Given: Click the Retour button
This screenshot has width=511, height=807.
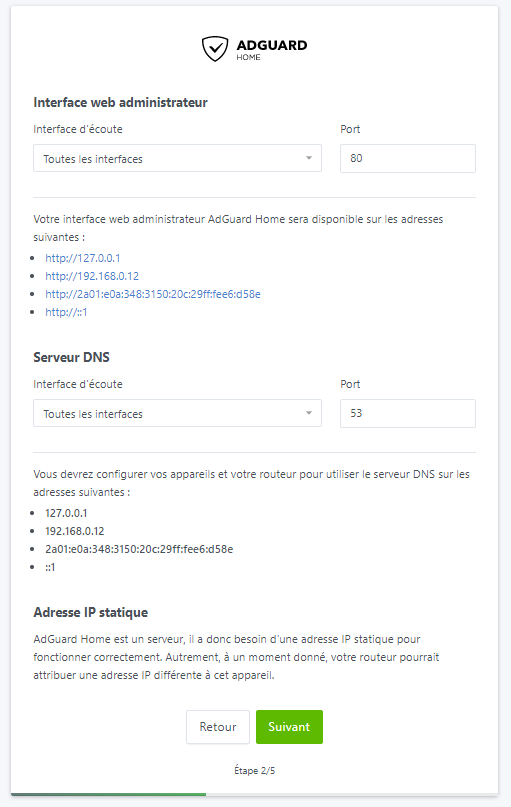Looking at the screenshot, I should pyautogui.click(x=218, y=727).
